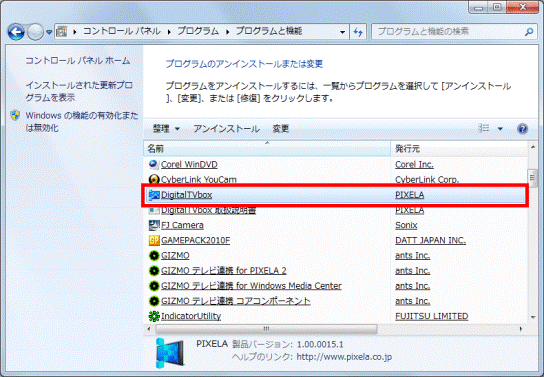Open help with the blue question icon
544x377 pixels.
click(x=522, y=129)
